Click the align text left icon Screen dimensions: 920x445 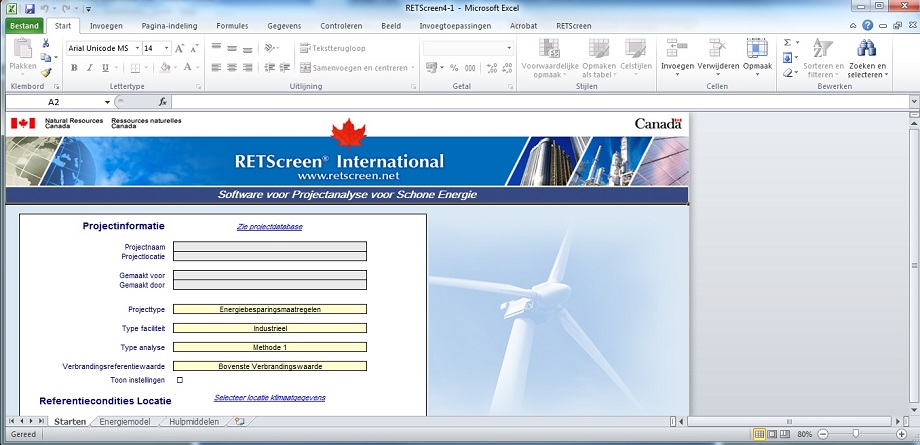tap(217, 68)
